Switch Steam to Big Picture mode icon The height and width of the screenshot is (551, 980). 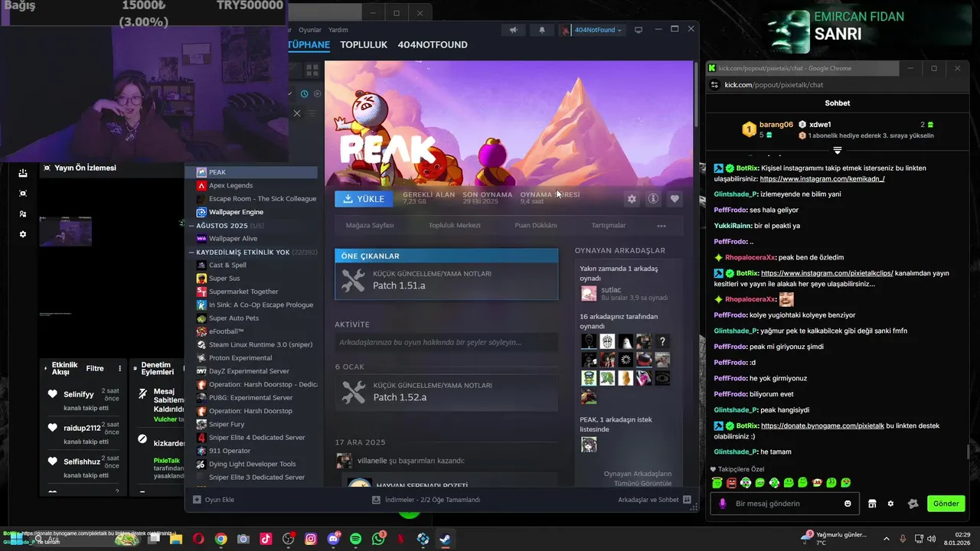639,30
